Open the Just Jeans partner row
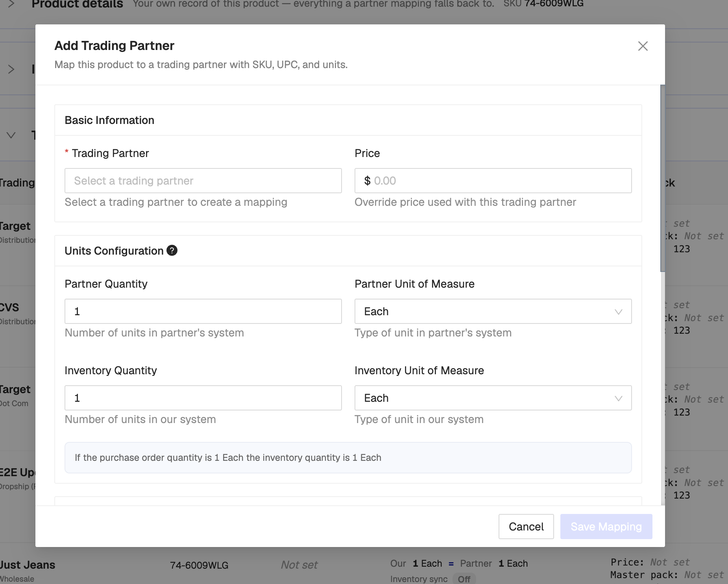Viewport: 728px width, 584px height. (28, 565)
